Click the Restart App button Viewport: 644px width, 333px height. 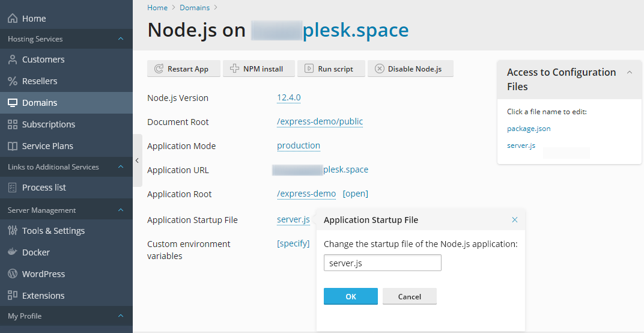pyautogui.click(x=184, y=69)
